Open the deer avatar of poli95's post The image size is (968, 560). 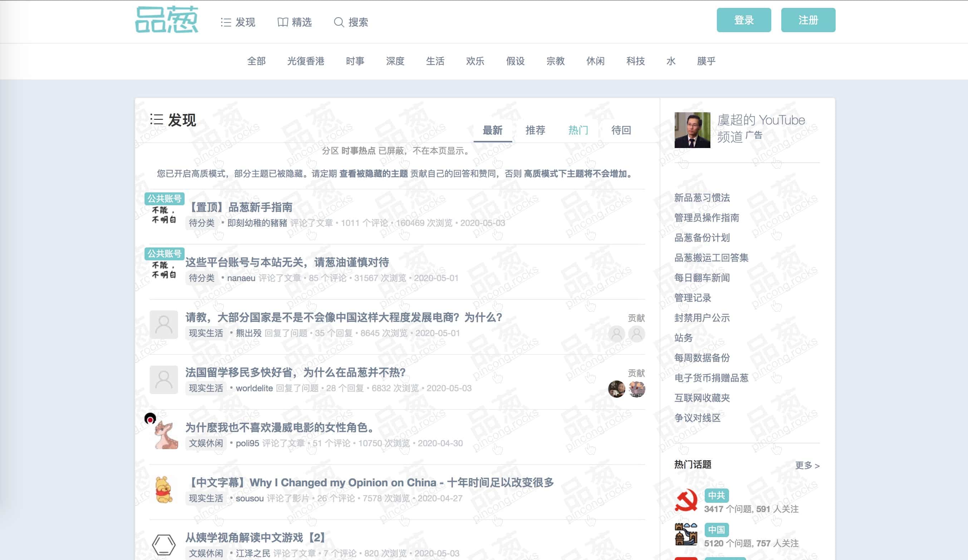click(163, 435)
